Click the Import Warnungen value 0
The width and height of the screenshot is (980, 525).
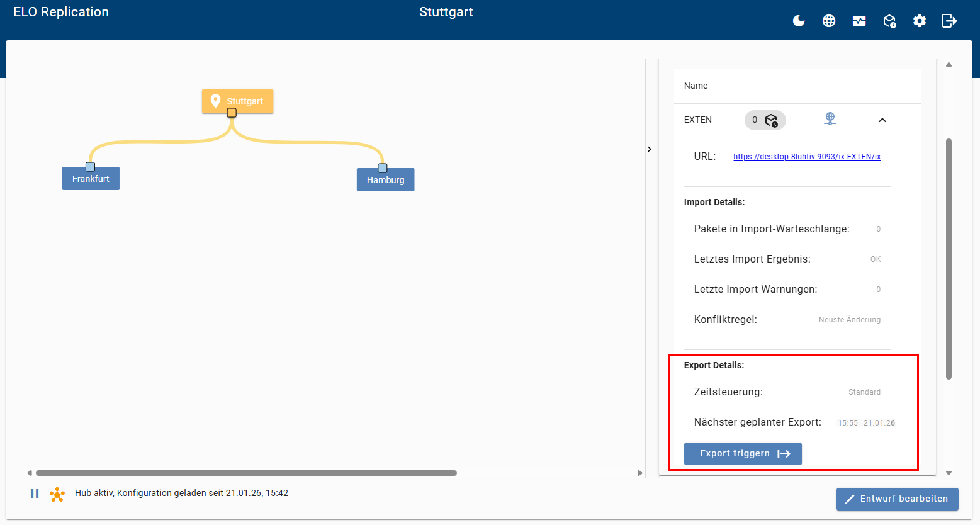[879, 290]
